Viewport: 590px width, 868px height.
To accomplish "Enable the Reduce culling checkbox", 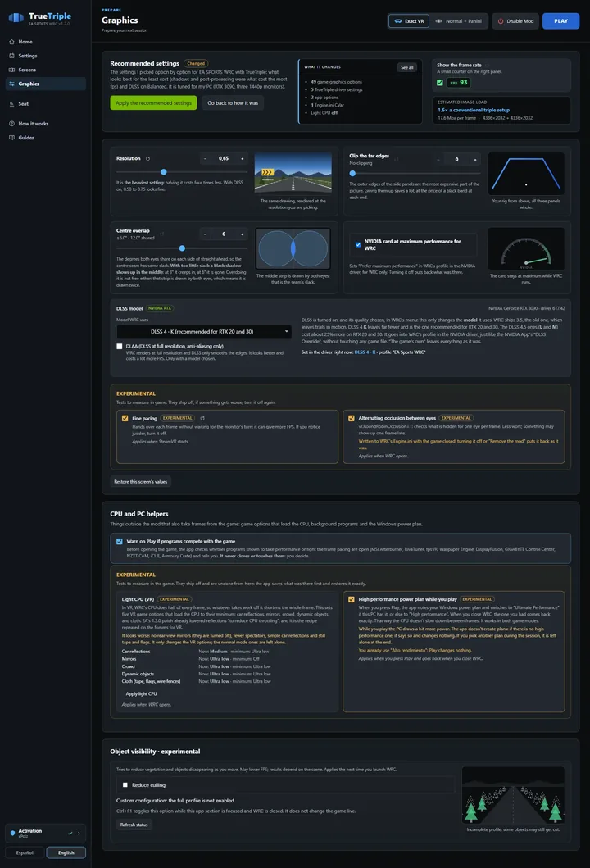I will pos(125,785).
